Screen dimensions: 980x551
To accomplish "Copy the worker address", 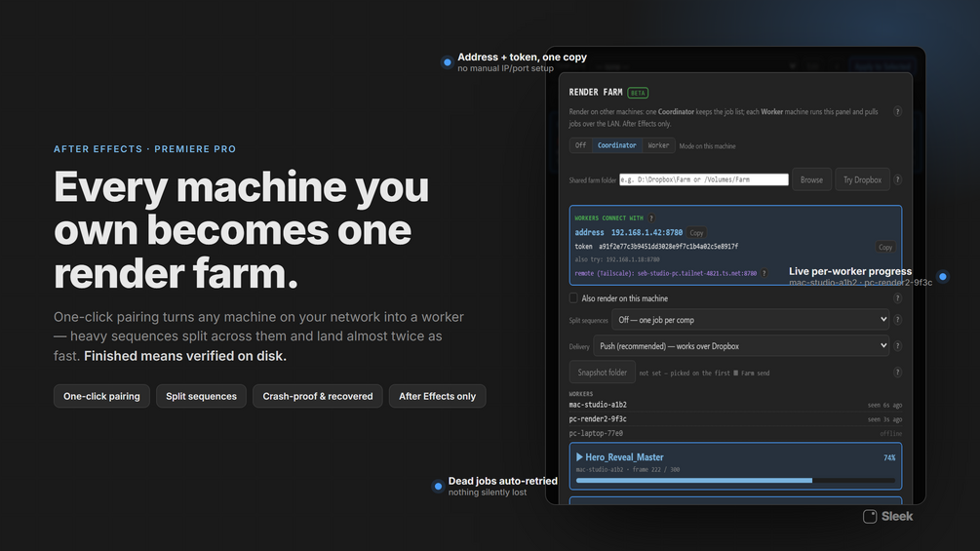I will [696, 232].
